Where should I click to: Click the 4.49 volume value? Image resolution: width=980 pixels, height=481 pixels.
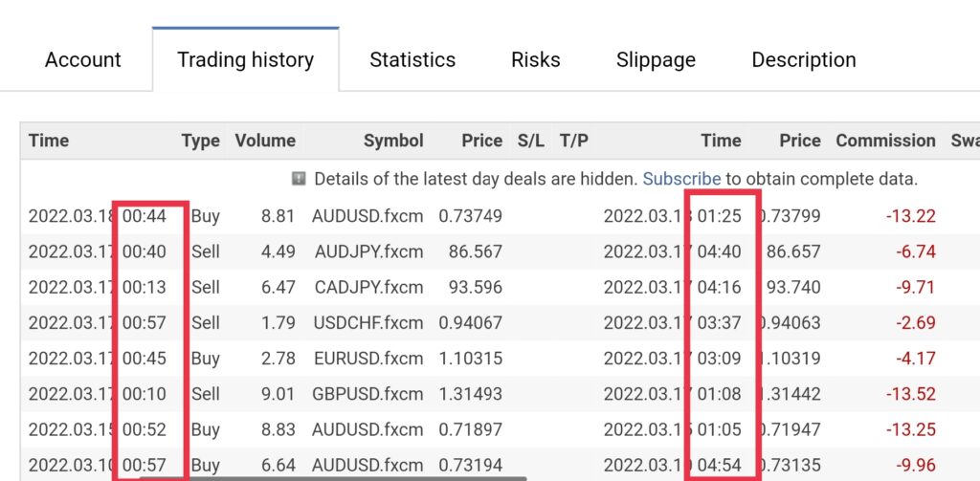coord(278,251)
